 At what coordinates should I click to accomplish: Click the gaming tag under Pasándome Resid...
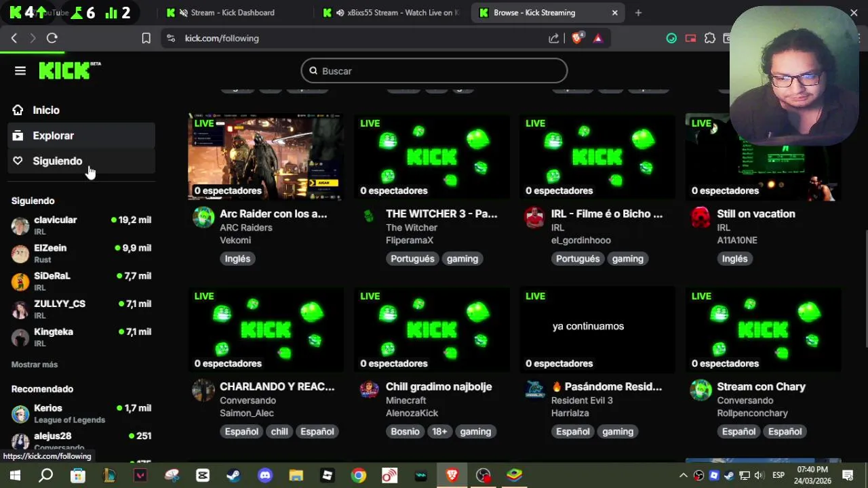tap(618, 431)
